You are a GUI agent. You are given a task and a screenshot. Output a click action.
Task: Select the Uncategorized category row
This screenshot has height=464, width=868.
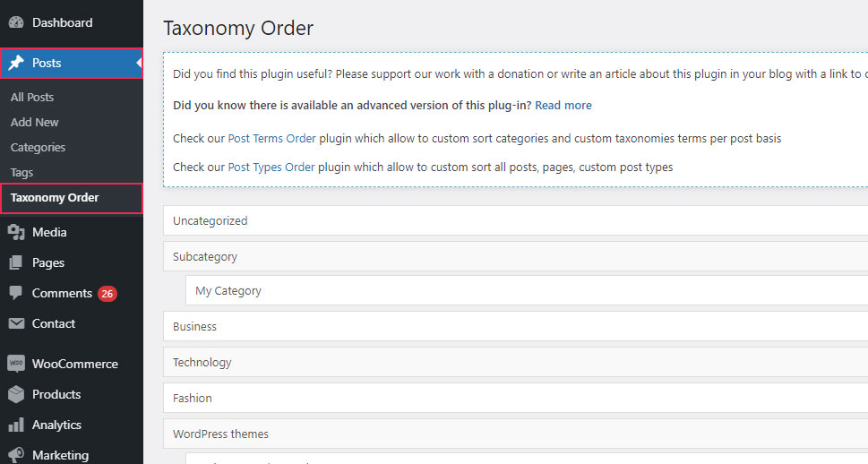click(515, 220)
